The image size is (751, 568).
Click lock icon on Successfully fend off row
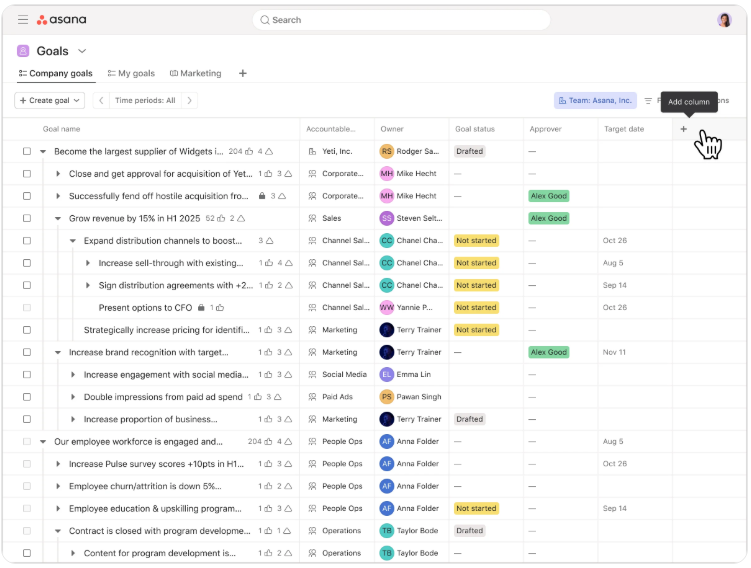[x=262, y=196]
